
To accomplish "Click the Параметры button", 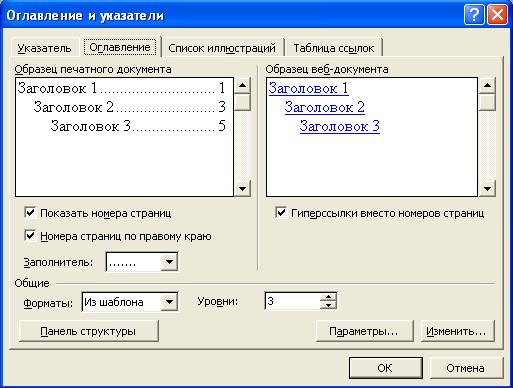I will pyautogui.click(x=364, y=331).
